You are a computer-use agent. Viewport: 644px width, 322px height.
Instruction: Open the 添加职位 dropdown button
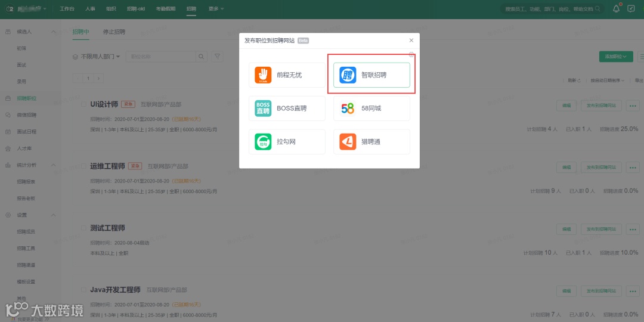(x=616, y=57)
